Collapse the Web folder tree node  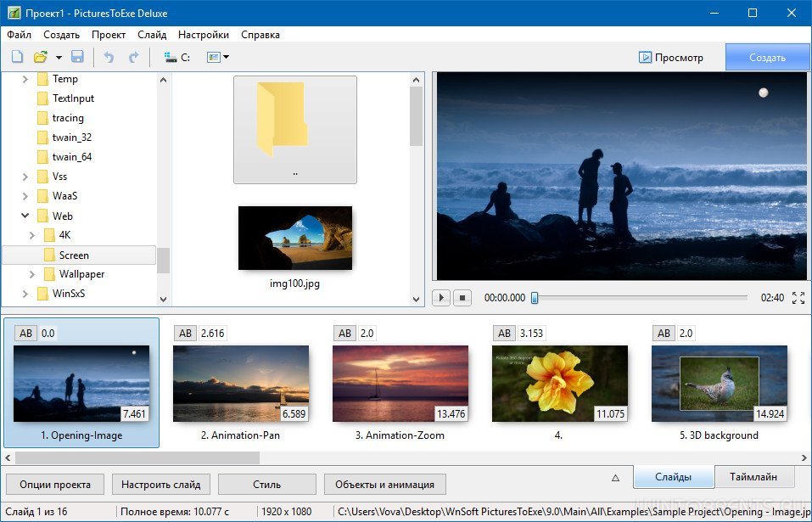pos(25,216)
